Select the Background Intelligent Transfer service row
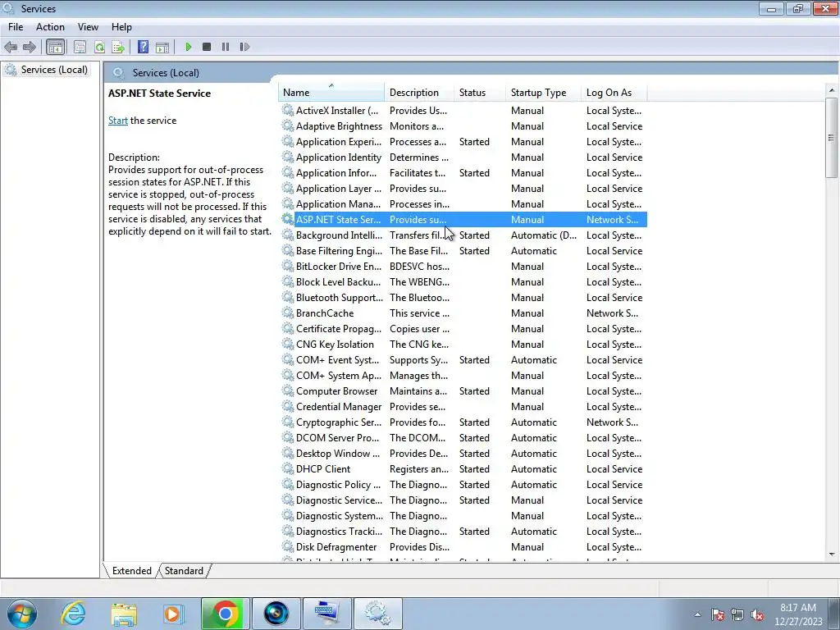Viewport: 840px width, 630px height. pos(463,235)
